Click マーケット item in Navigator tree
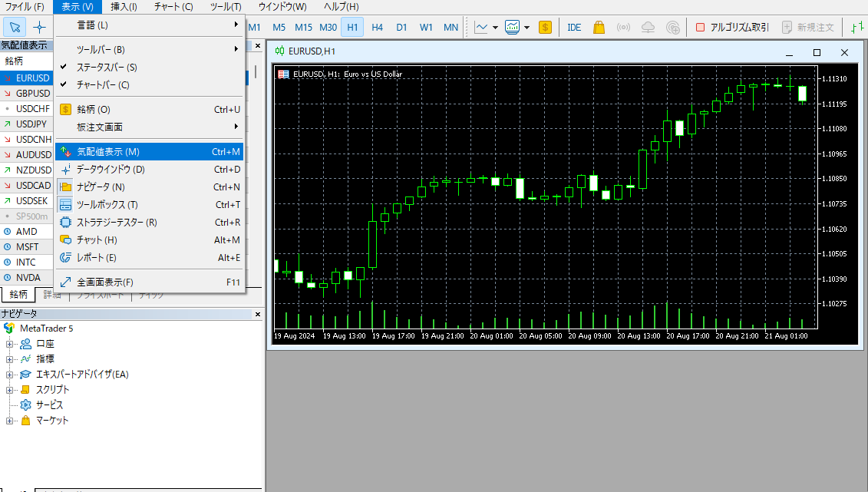This screenshot has width=868, height=492. click(x=52, y=421)
